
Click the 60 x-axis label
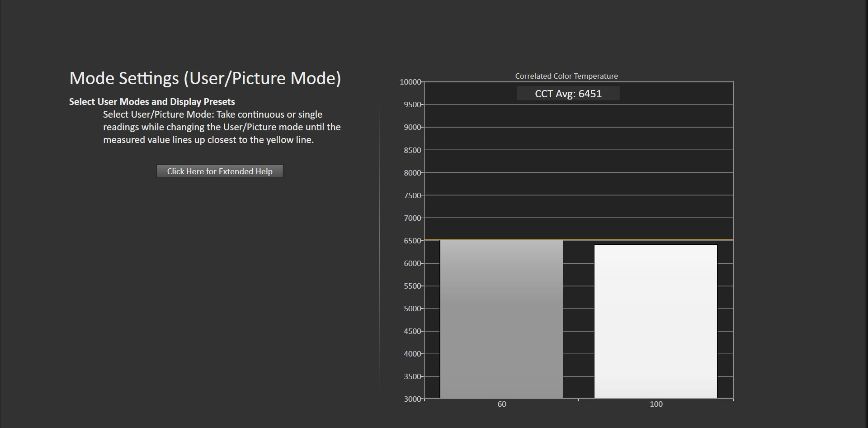pyautogui.click(x=502, y=404)
